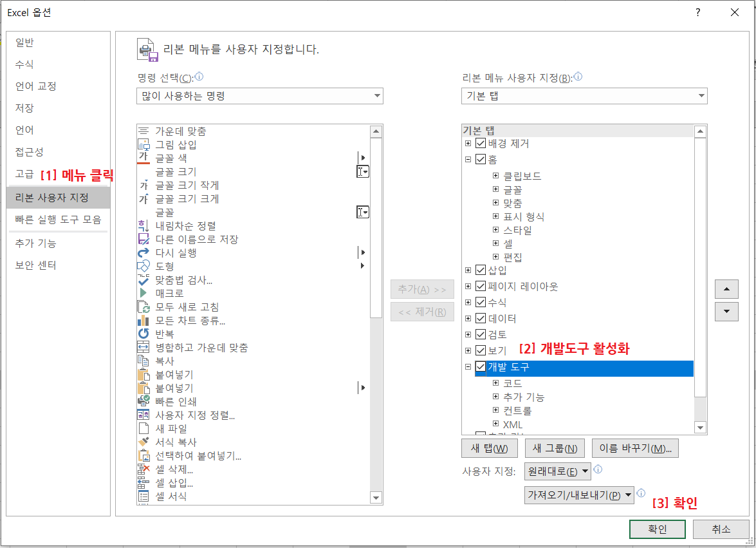Collapse the 개발 도구 tree node

pyautogui.click(x=468, y=366)
